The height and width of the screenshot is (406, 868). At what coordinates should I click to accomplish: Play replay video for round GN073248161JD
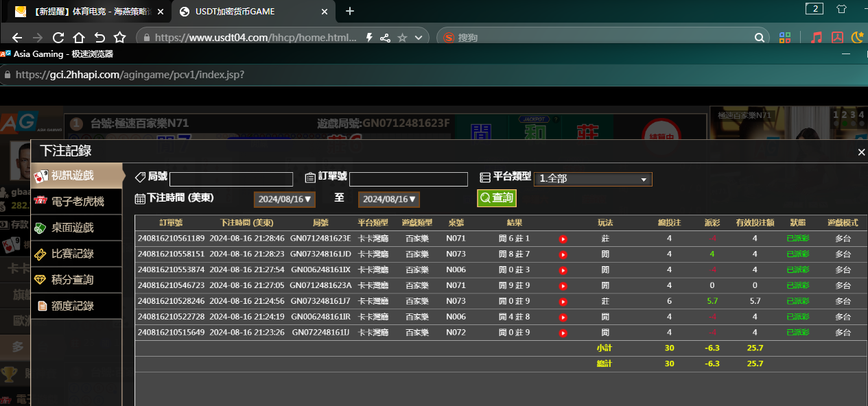click(563, 254)
